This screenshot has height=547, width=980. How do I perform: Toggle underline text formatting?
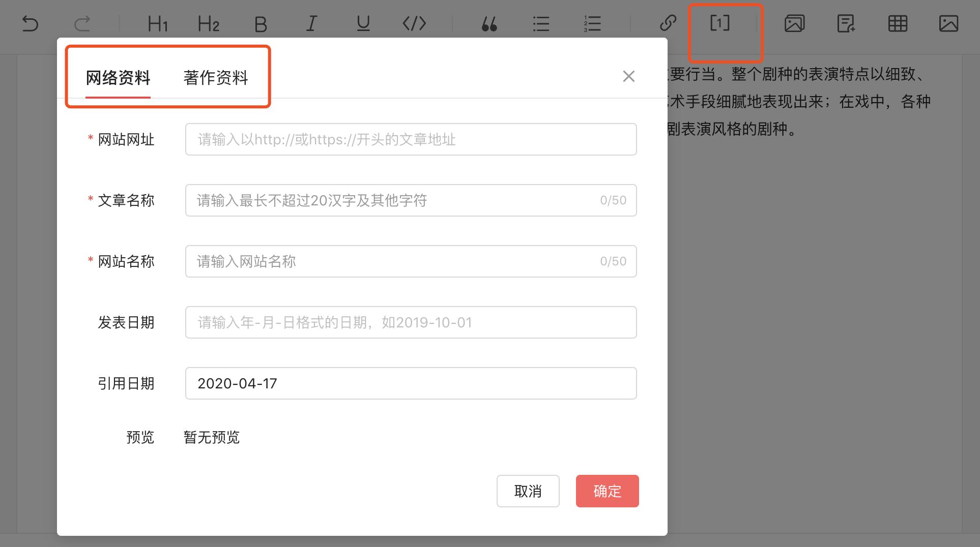point(363,24)
